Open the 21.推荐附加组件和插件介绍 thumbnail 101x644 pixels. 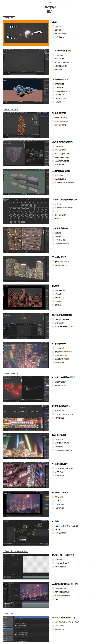tap(26, 629)
